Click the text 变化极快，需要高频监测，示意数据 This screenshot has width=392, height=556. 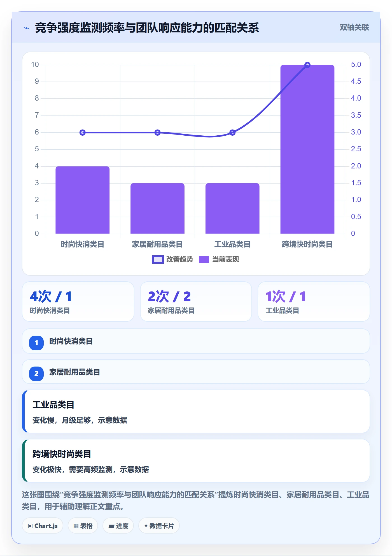[x=91, y=469]
